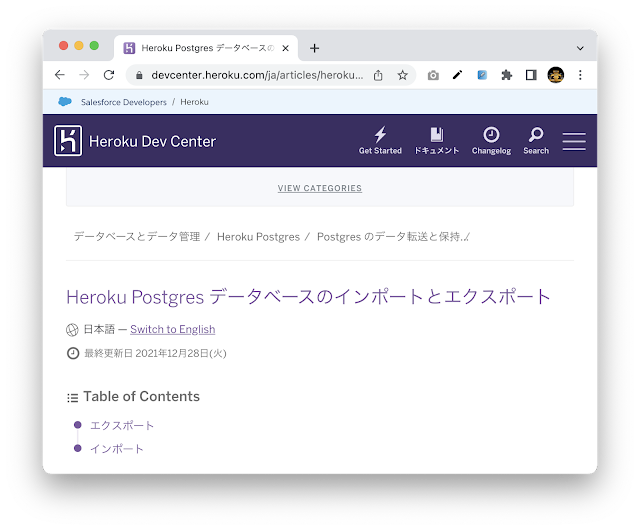Click the camera screenshot extension icon
This screenshot has width=640, height=530.
433,75
